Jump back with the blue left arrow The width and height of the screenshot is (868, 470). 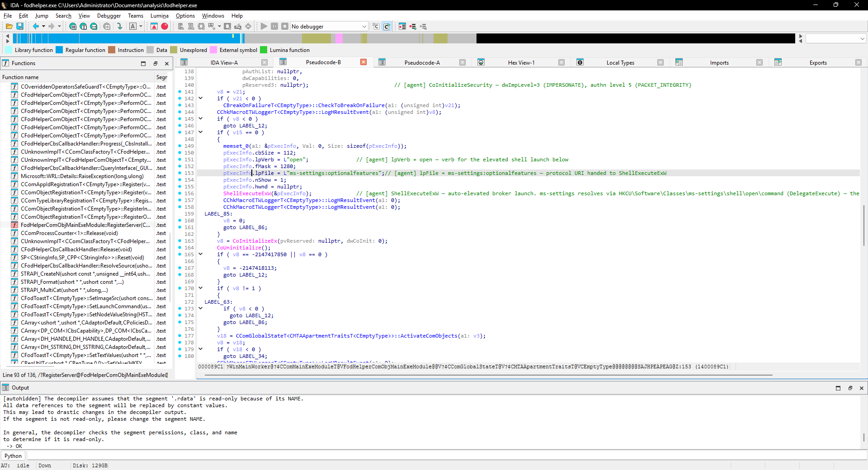[36, 26]
